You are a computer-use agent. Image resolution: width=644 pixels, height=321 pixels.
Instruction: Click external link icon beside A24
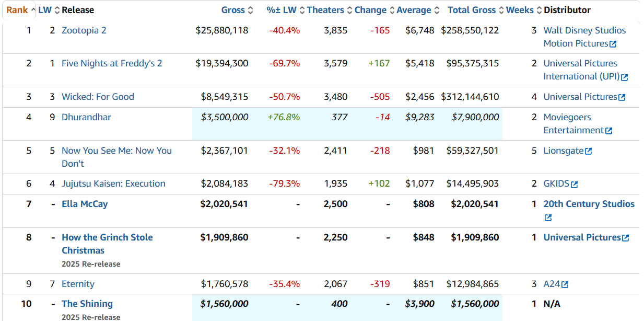[565, 284]
